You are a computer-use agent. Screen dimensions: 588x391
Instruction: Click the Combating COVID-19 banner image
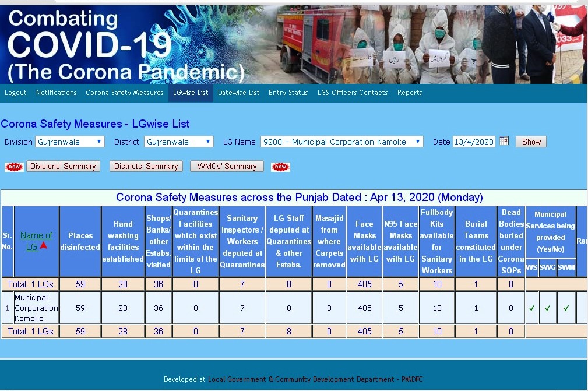pyautogui.click(x=294, y=44)
